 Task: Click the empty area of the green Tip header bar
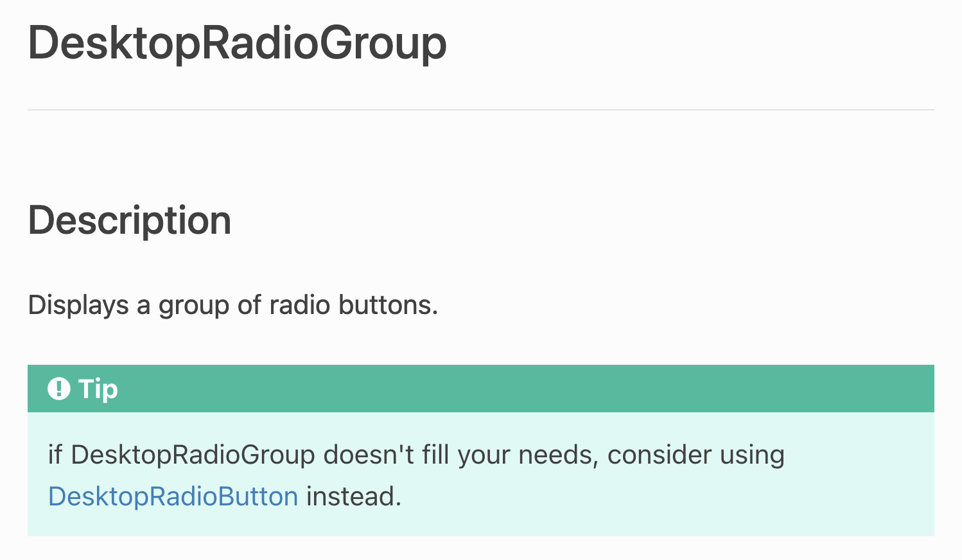(x=514, y=389)
